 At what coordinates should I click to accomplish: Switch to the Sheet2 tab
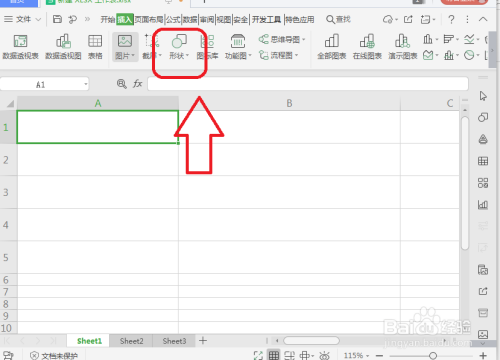(131, 341)
